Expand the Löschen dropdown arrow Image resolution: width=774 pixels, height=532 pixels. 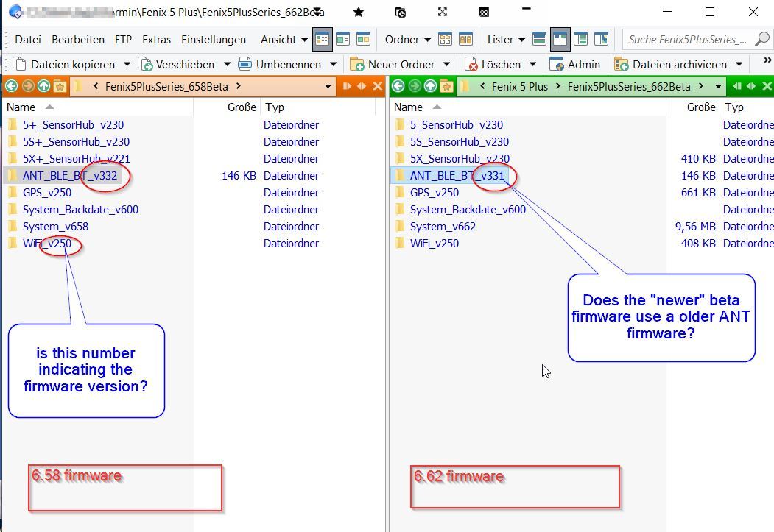click(x=532, y=64)
